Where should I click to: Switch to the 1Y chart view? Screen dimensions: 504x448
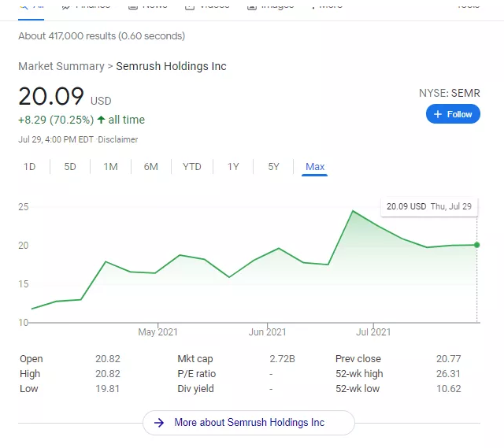pyautogui.click(x=233, y=166)
